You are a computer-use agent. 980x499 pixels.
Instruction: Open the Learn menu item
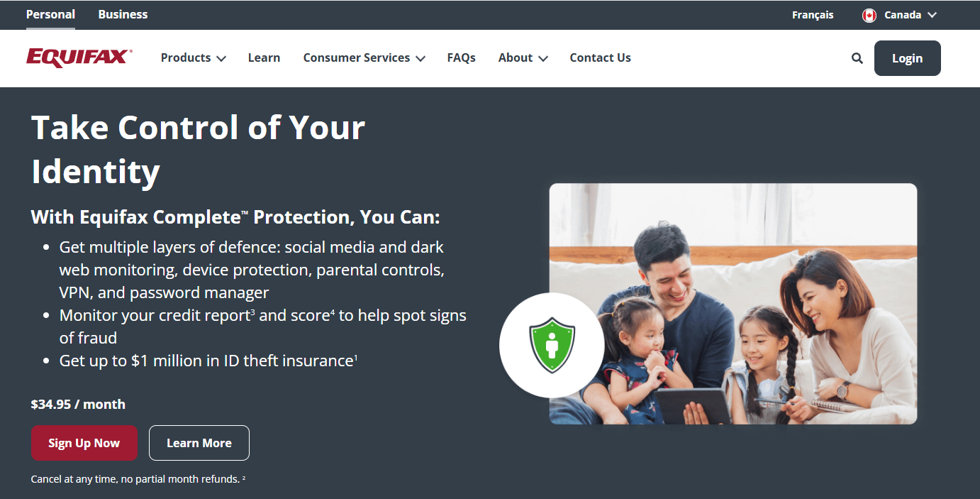[264, 58]
